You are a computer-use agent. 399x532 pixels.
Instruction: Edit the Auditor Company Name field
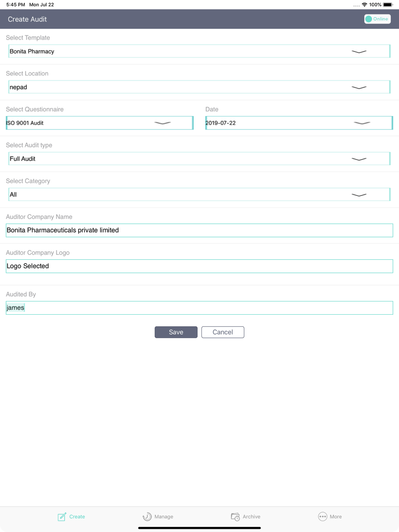[199, 231]
